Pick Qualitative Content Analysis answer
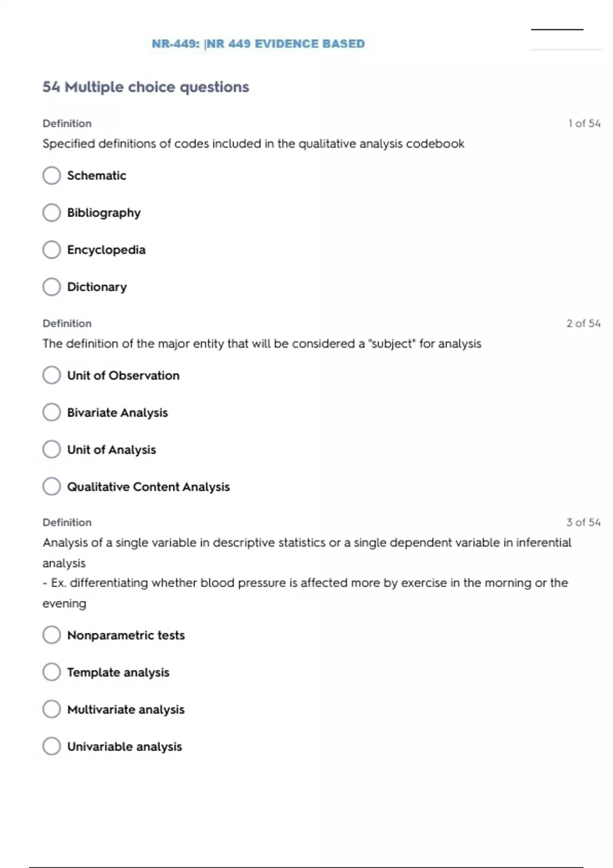This screenshot has width=613, height=868. [x=52, y=487]
